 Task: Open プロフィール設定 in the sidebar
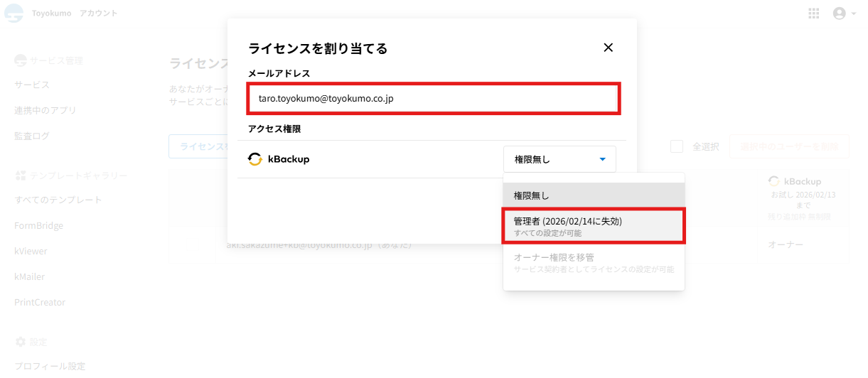click(x=50, y=366)
